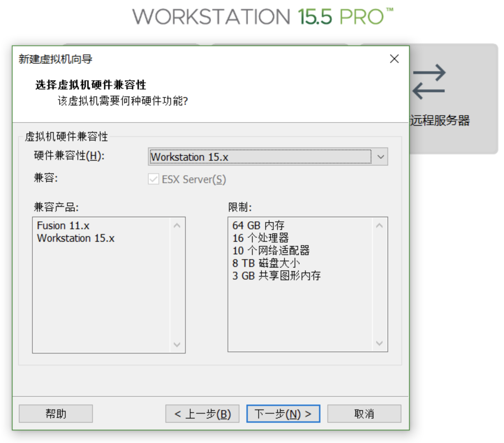Select the 64 GB 内存 limit entry

pyautogui.click(x=258, y=226)
